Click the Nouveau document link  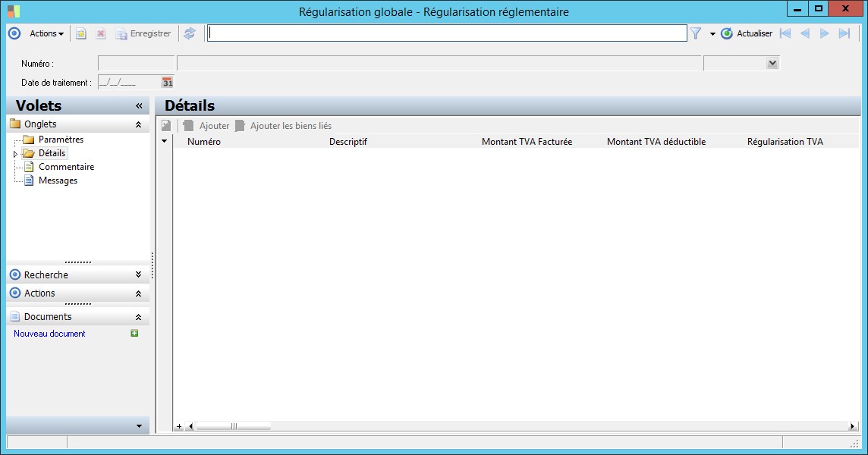(49, 334)
